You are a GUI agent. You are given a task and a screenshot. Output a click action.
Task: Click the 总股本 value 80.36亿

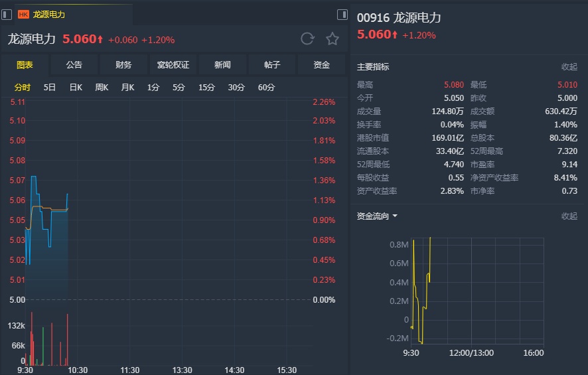click(x=563, y=137)
